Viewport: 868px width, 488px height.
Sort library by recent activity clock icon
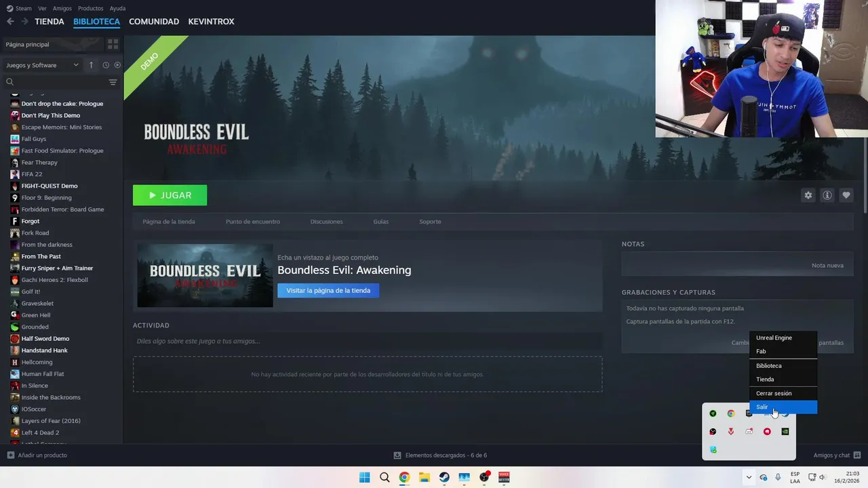coord(106,65)
